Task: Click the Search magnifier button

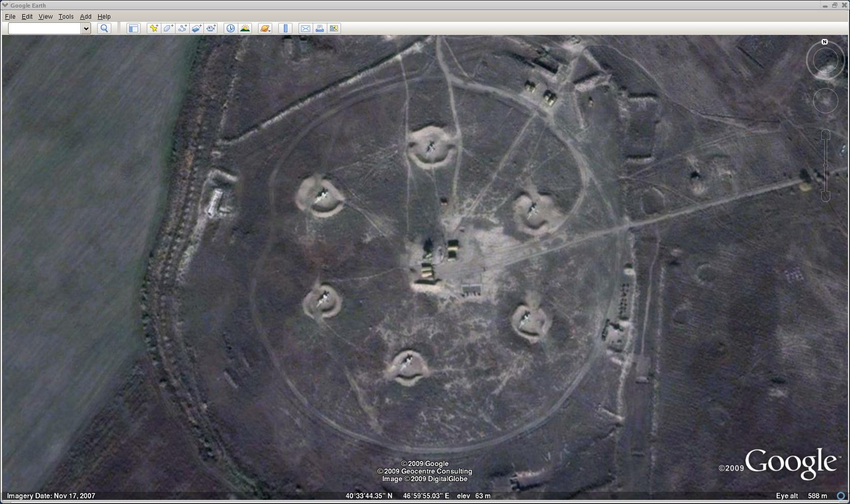Action: point(104,28)
